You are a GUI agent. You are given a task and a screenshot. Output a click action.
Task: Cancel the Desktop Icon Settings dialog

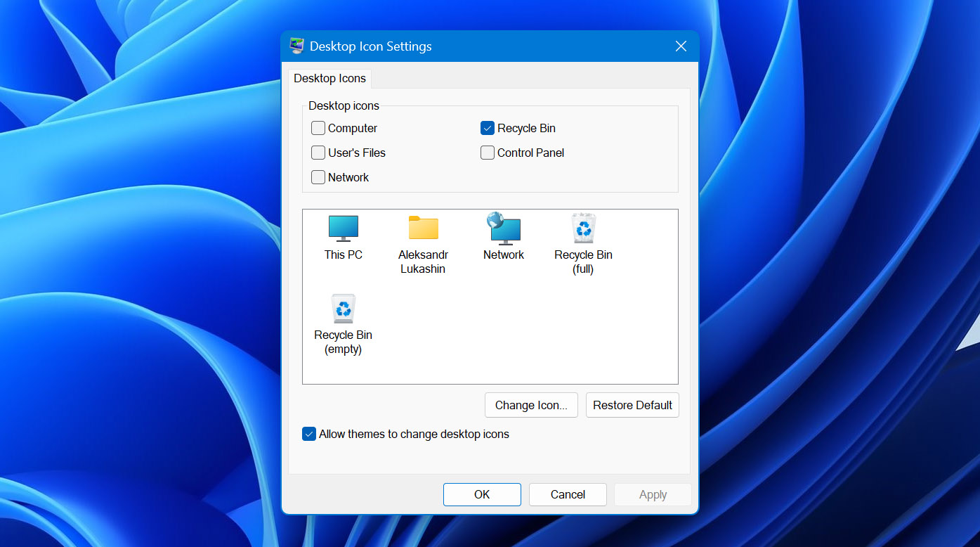[x=568, y=495]
